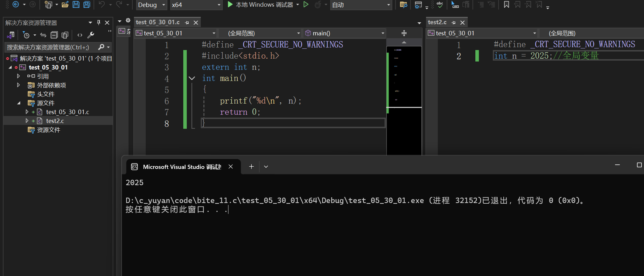Viewport: 644px width, 276px height.
Task: Close the Microsoft Visual Studio debug console tab
Action: coord(231,167)
